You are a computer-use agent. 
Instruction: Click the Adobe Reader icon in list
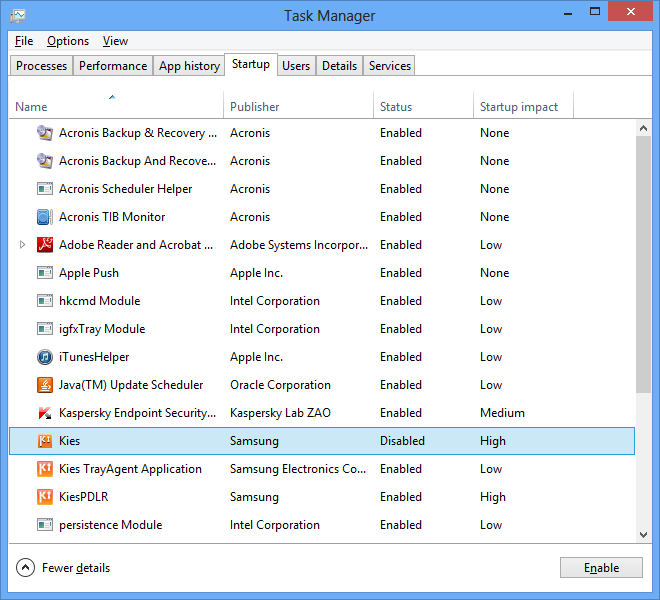click(x=44, y=245)
